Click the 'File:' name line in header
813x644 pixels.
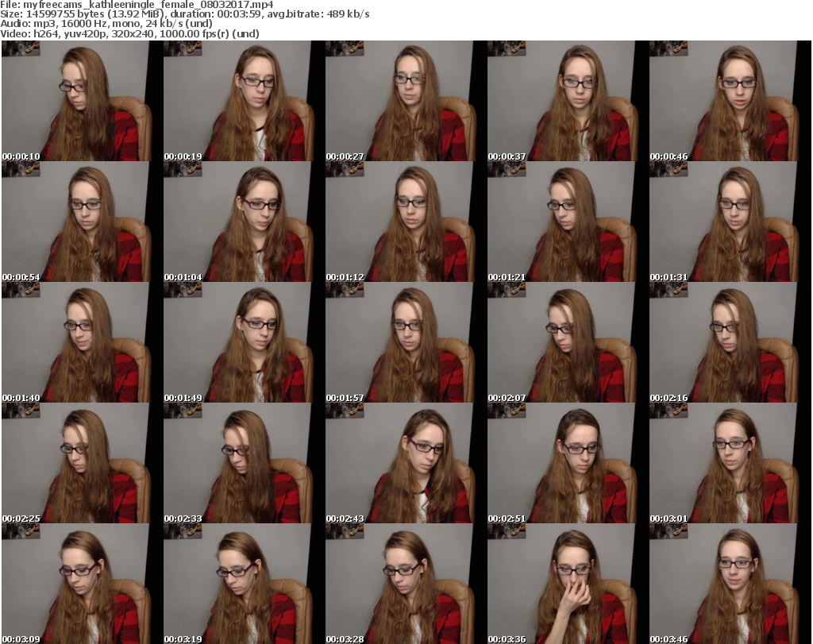137,5
